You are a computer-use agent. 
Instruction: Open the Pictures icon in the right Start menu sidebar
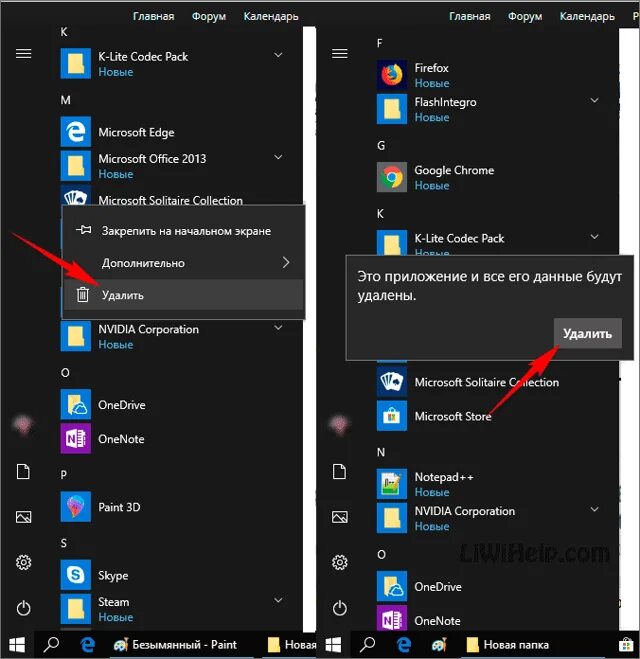[x=340, y=517]
